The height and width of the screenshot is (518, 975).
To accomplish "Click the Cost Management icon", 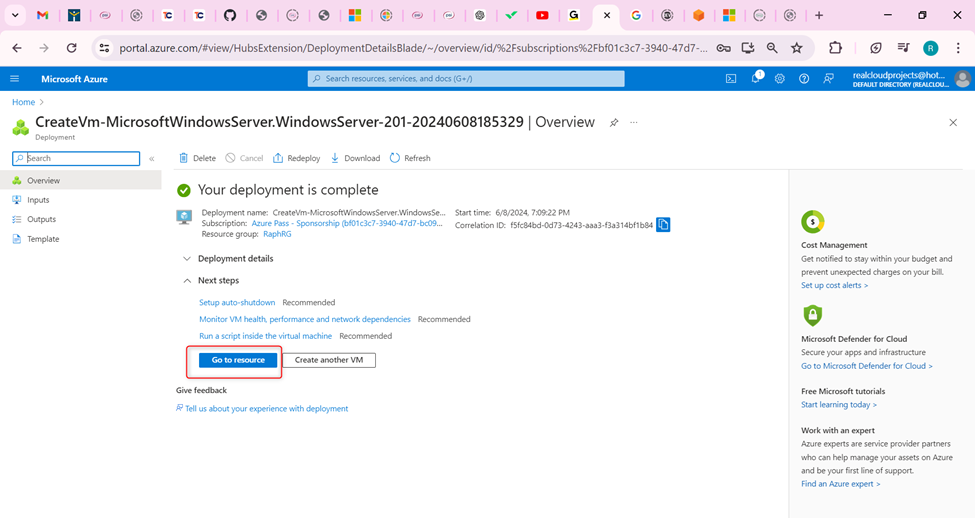I will pyautogui.click(x=813, y=221).
